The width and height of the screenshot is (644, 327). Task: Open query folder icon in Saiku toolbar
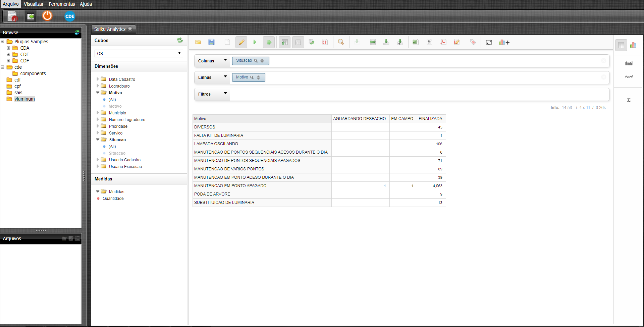pyautogui.click(x=198, y=42)
